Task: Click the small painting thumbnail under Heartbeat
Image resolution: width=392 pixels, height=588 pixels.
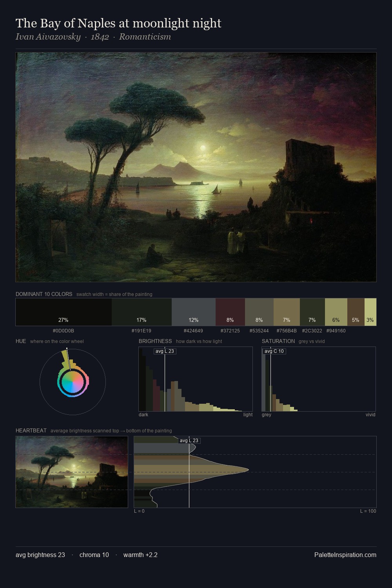Action: click(x=72, y=472)
